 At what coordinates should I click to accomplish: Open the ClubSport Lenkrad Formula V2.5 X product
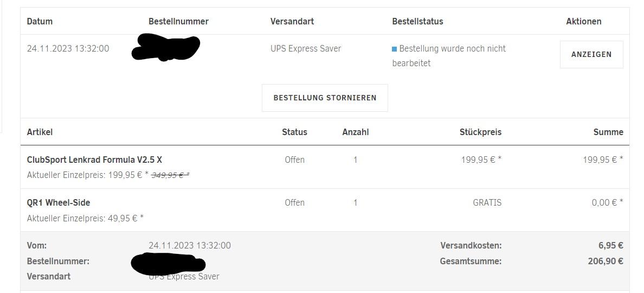pyautogui.click(x=94, y=160)
